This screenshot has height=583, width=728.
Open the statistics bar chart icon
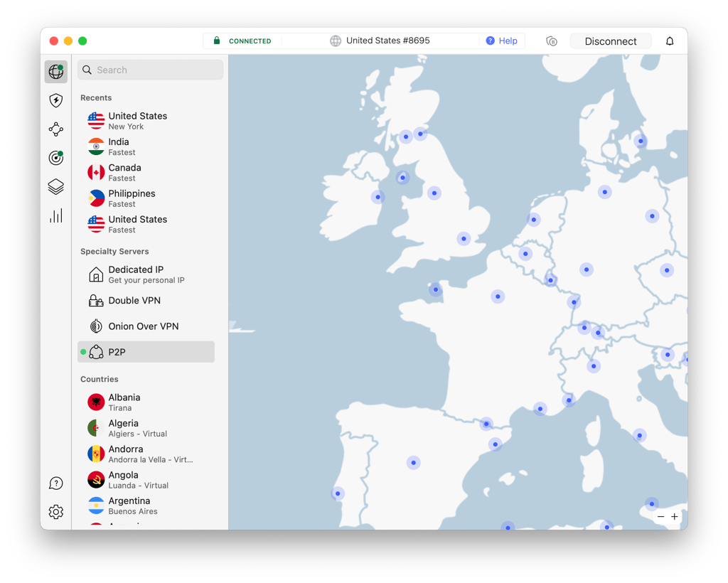[56, 215]
